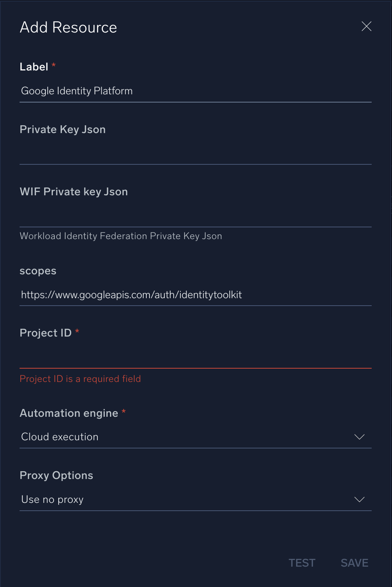This screenshot has height=587, width=392.
Task: Click the Label field heading
Action: (34, 67)
